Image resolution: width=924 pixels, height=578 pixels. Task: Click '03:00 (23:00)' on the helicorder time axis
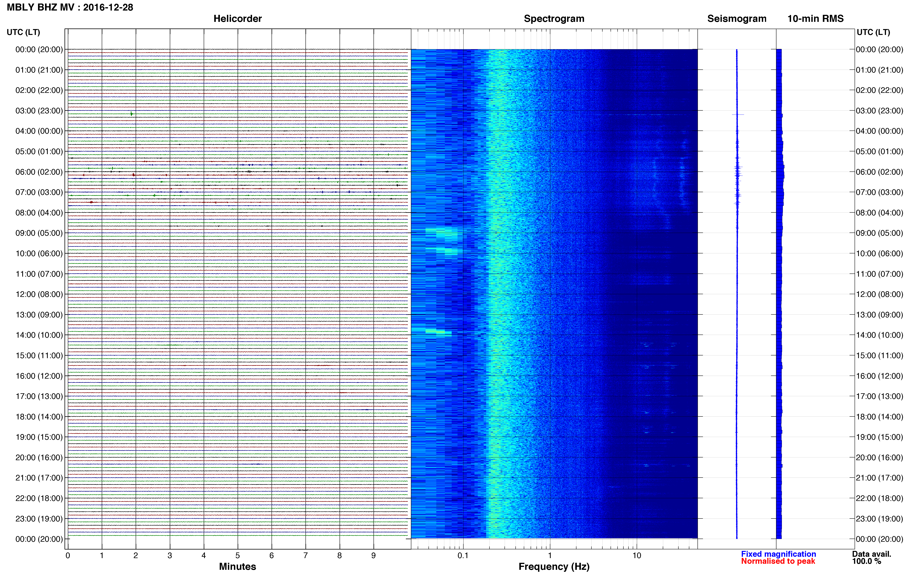pos(39,111)
